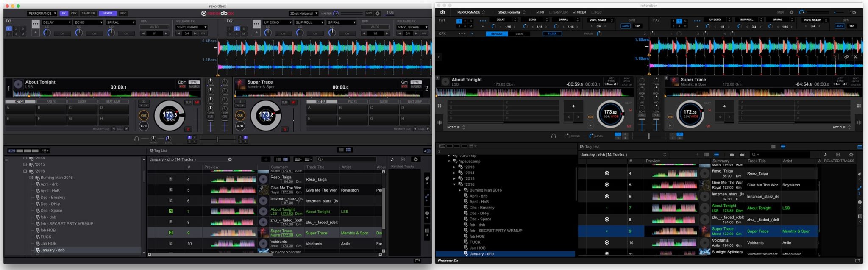
Task: Click deck 2 play/pause button in left window
Action: pyautogui.click(x=240, y=126)
